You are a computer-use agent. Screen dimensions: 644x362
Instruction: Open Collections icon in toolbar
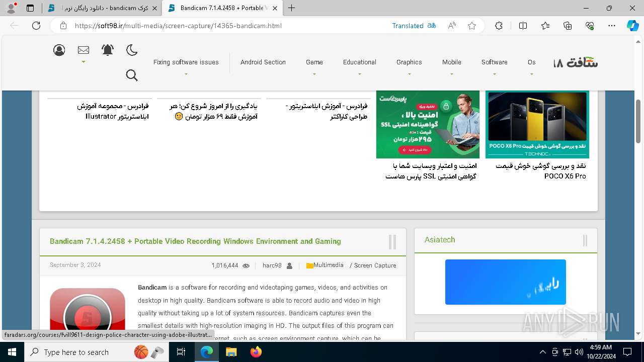(568, 26)
